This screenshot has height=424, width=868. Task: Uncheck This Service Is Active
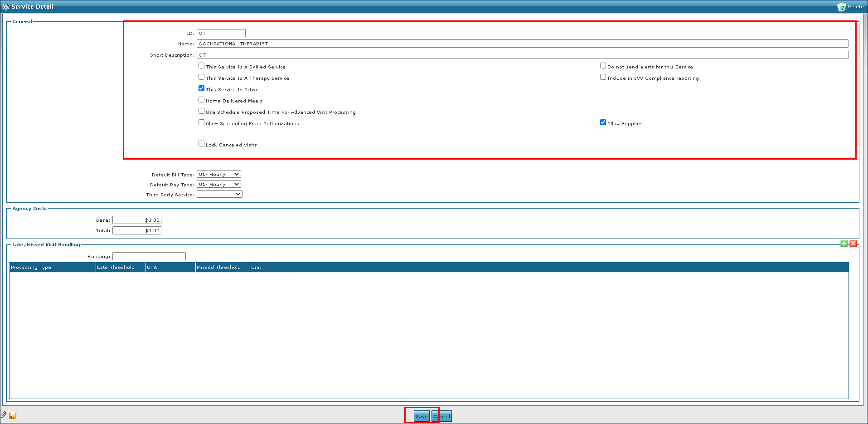[201, 88]
